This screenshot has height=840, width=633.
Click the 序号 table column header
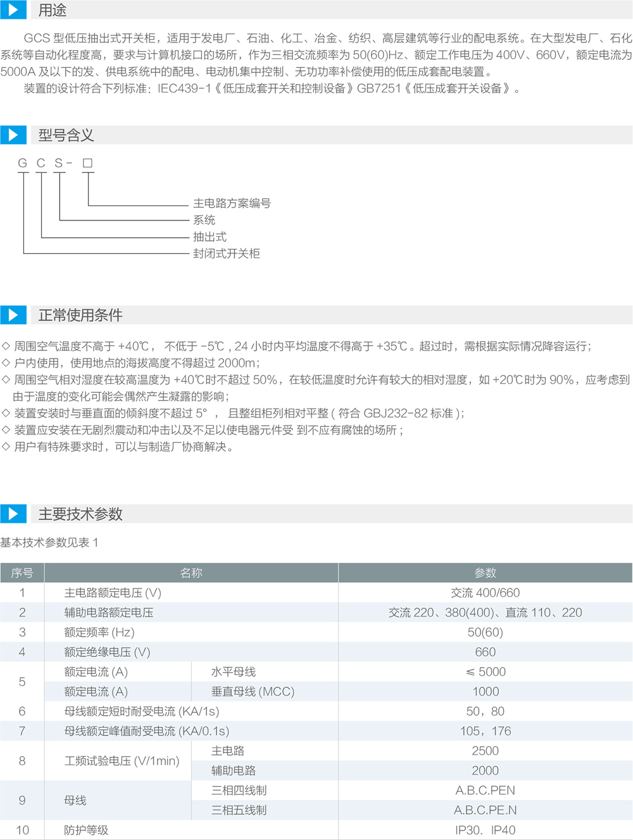22,573
